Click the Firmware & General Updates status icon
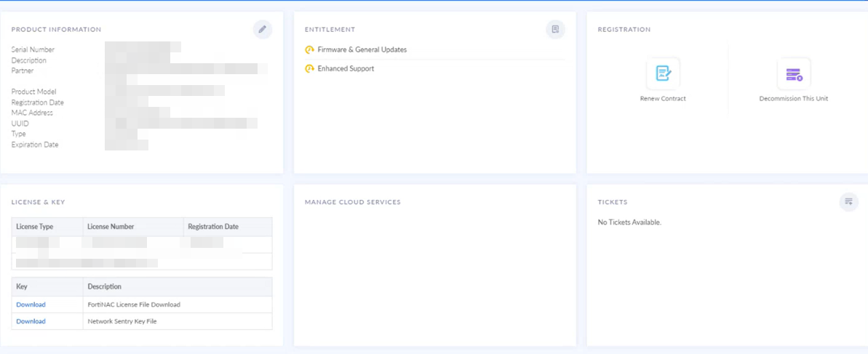The image size is (868, 354). pos(310,50)
